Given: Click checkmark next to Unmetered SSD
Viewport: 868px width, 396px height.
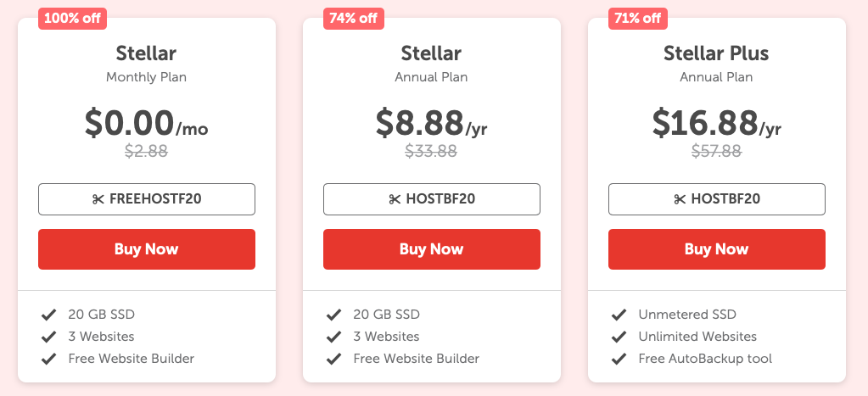Looking at the screenshot, I should 619,315.
